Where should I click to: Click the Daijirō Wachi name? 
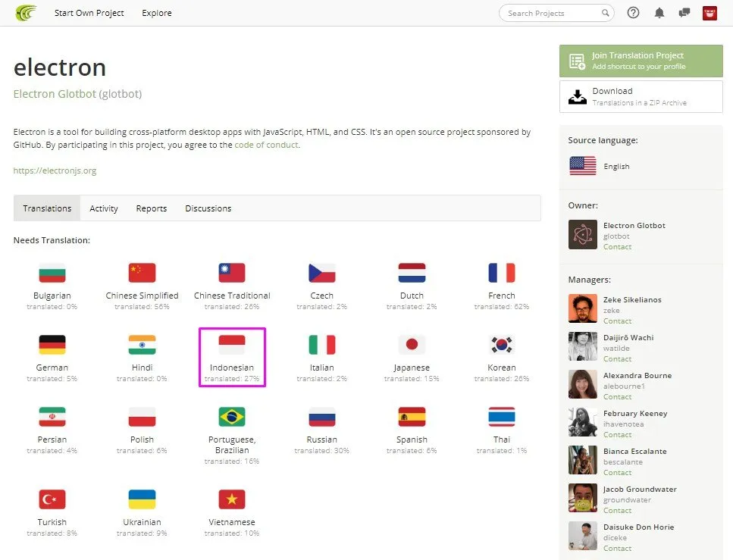(628, 337)
